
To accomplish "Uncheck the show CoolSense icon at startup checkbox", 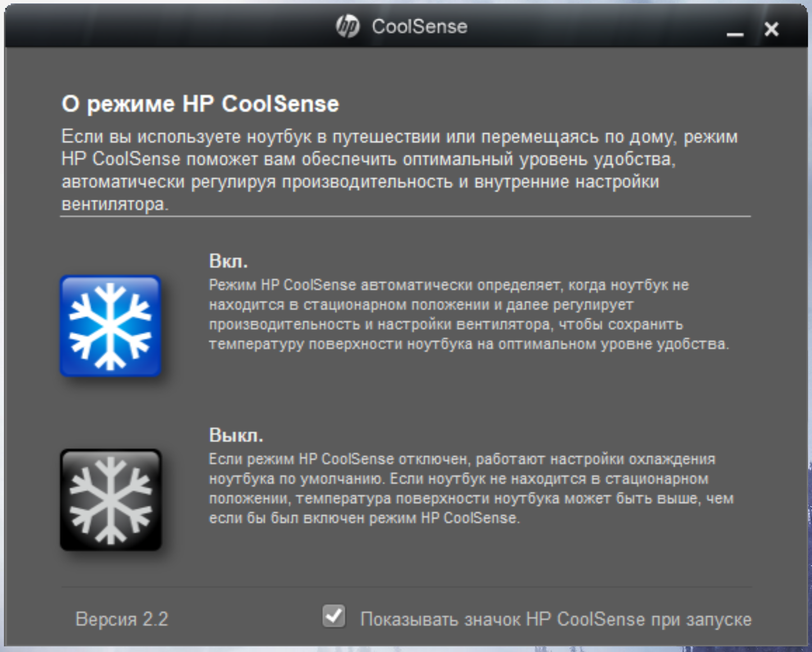I will pyautogui.click(x=334, y=616).
